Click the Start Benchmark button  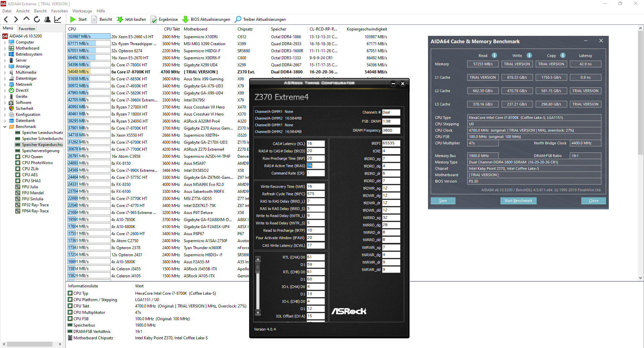point(518,201)
